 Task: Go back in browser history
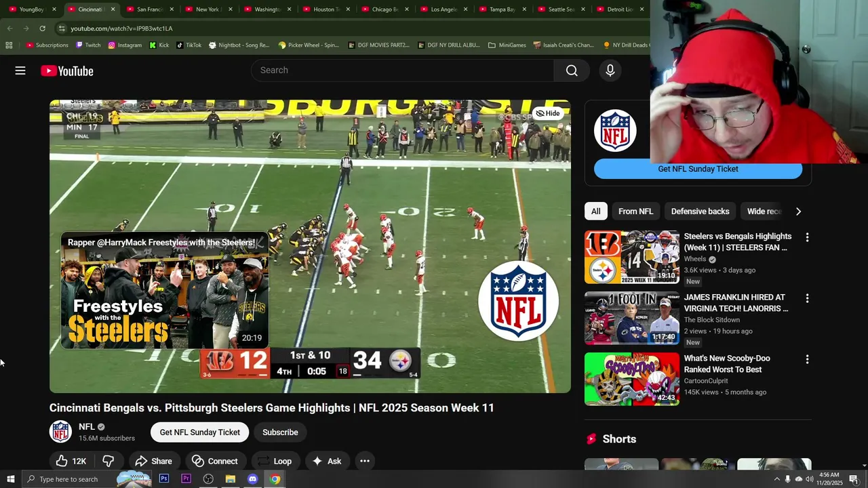point(9,28)
